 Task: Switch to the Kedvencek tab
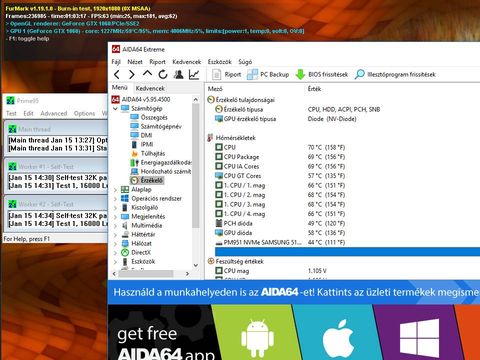150,88
